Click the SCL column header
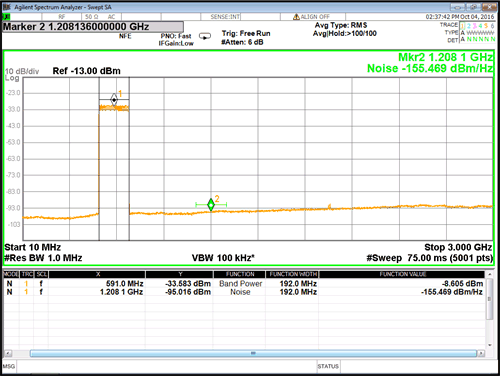 42,274
